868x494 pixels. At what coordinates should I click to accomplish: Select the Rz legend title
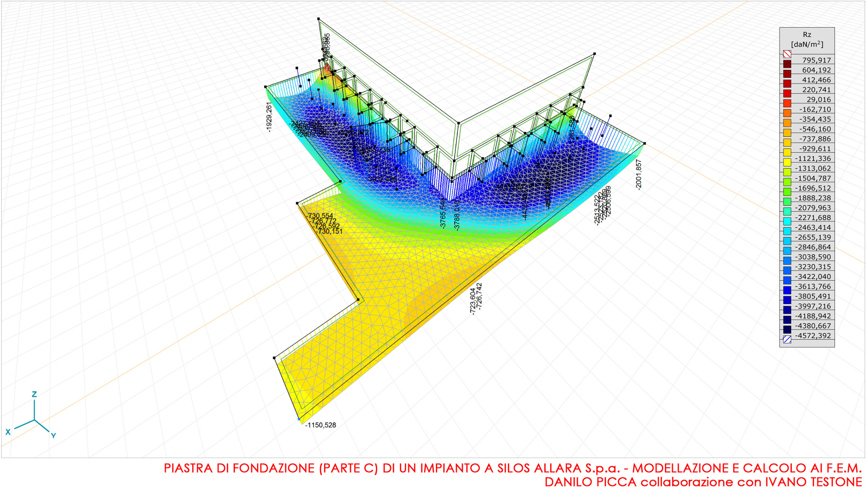pos(807,35)
